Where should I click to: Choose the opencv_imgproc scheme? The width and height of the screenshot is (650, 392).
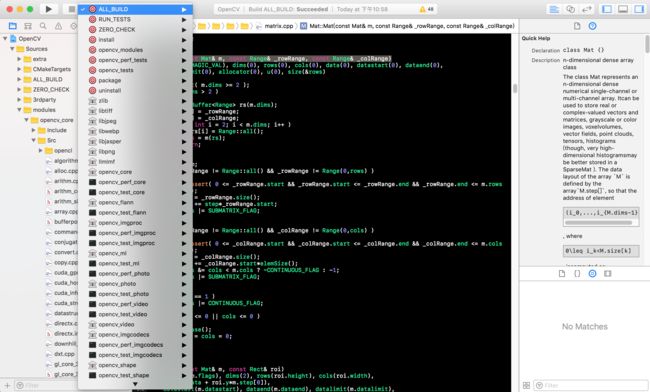pos(135,223)
